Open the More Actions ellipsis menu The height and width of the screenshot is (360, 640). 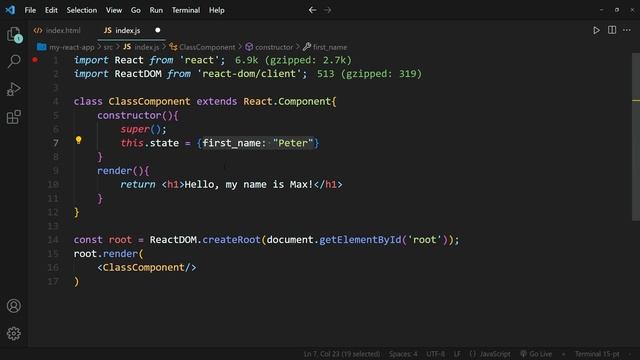[x=627, y=30]
